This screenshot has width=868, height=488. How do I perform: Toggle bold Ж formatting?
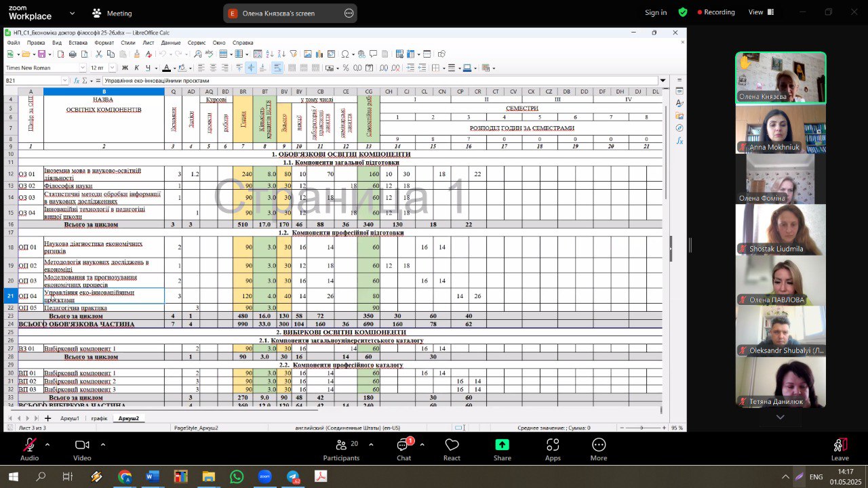click(x=125, y=68)
